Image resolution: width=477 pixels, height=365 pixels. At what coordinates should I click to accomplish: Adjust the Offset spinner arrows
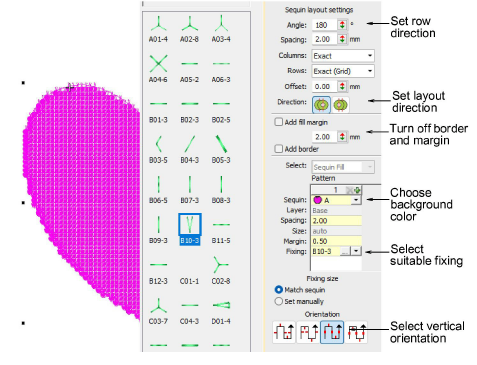[342, 86]
